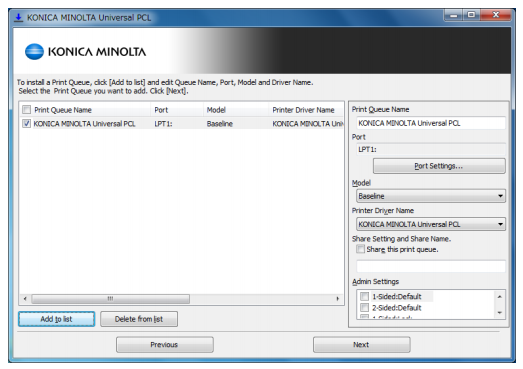Image resolution: width=523 pixels, height=369 pixels.
Task: Sort by the Port column header
Action: pos(177,110)
